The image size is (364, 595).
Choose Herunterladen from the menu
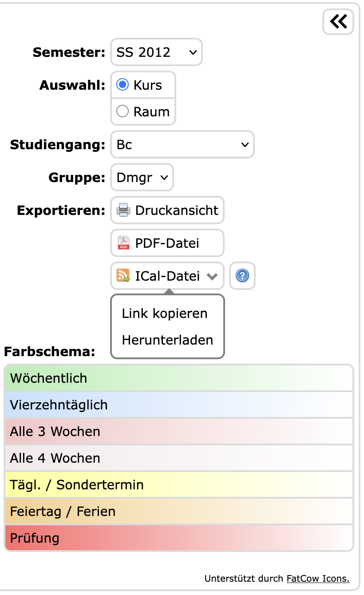tap(167, 340)
